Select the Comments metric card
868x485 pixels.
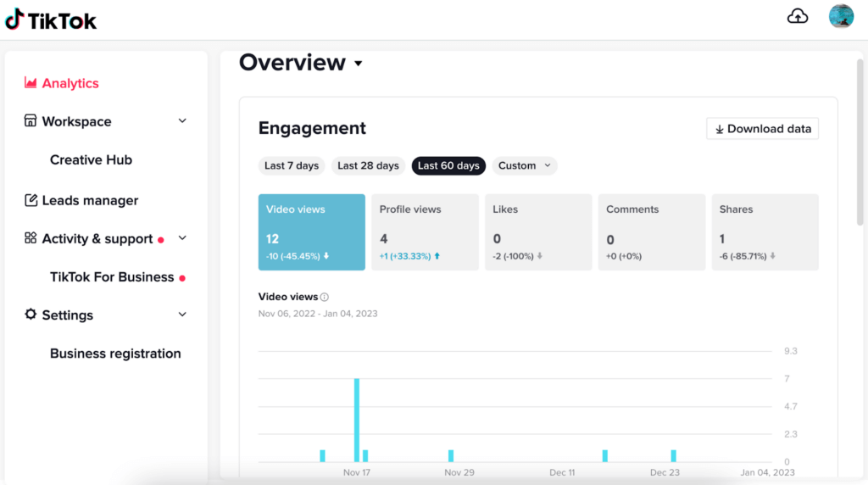coord(652,232)
